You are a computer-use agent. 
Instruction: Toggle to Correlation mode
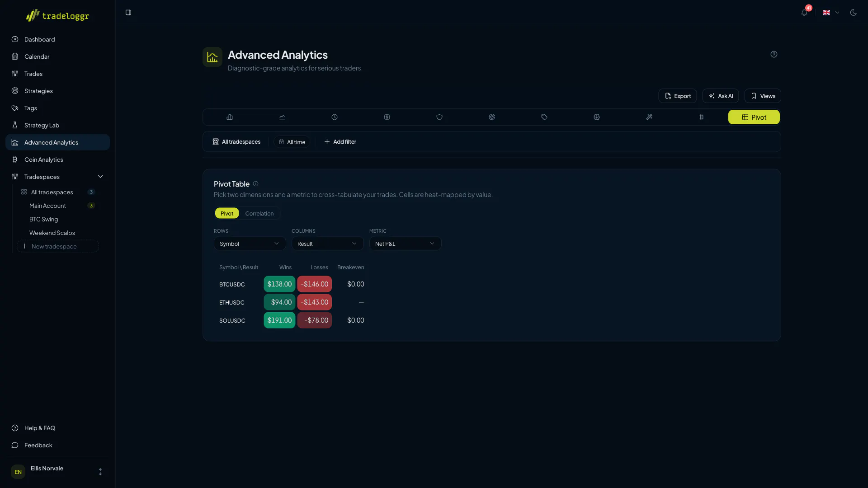click(259, 213)
